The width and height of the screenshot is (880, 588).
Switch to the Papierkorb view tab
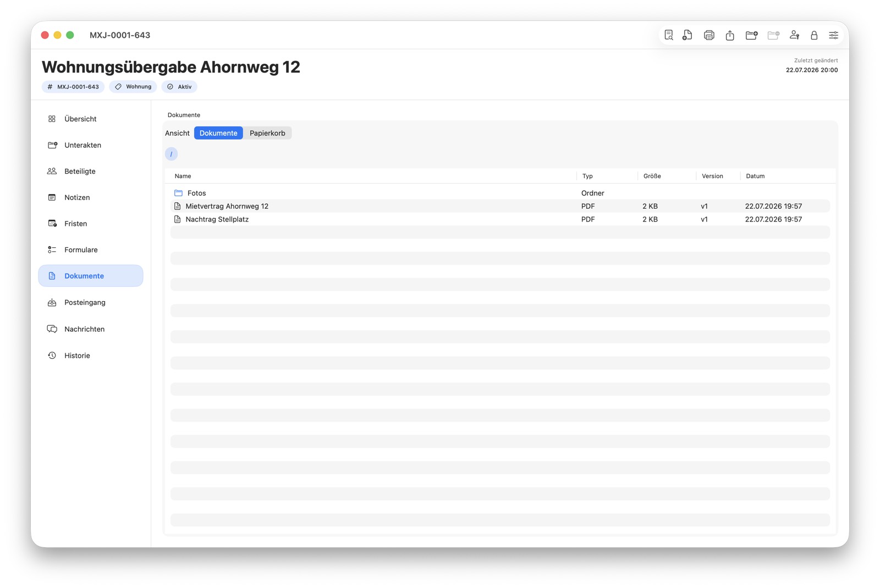[x=267, y=133]
